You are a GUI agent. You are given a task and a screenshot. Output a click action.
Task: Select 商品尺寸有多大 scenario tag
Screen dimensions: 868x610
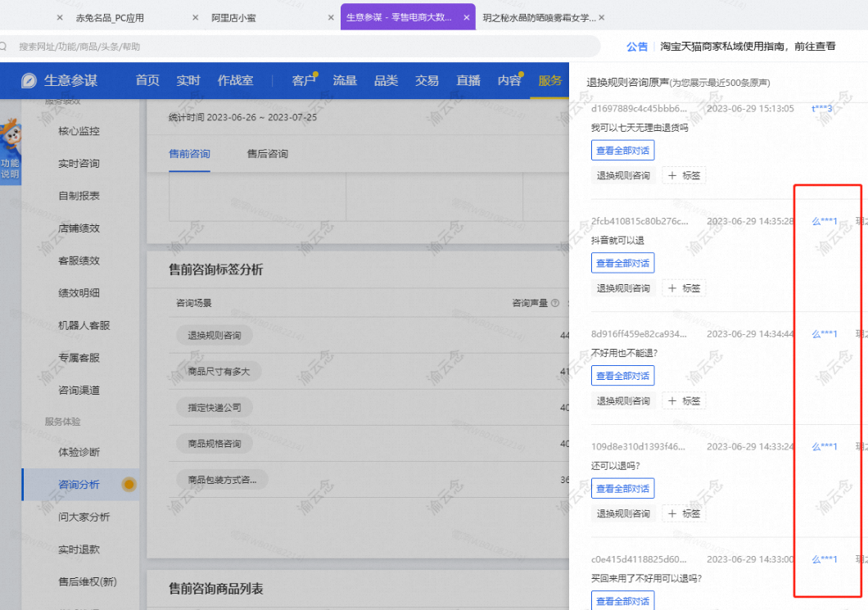click(219, 372)
